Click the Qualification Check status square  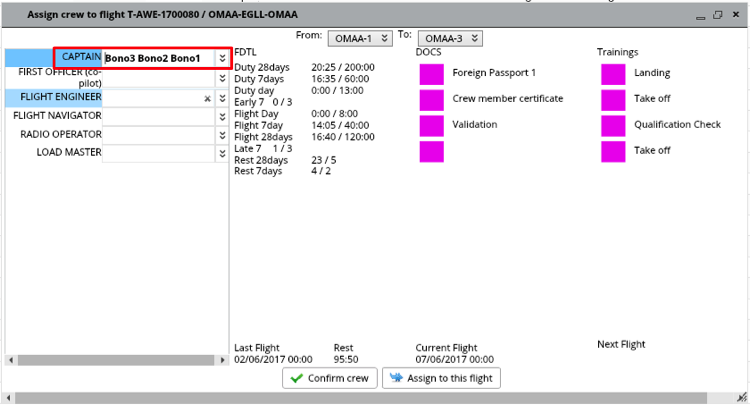[613, 126]
